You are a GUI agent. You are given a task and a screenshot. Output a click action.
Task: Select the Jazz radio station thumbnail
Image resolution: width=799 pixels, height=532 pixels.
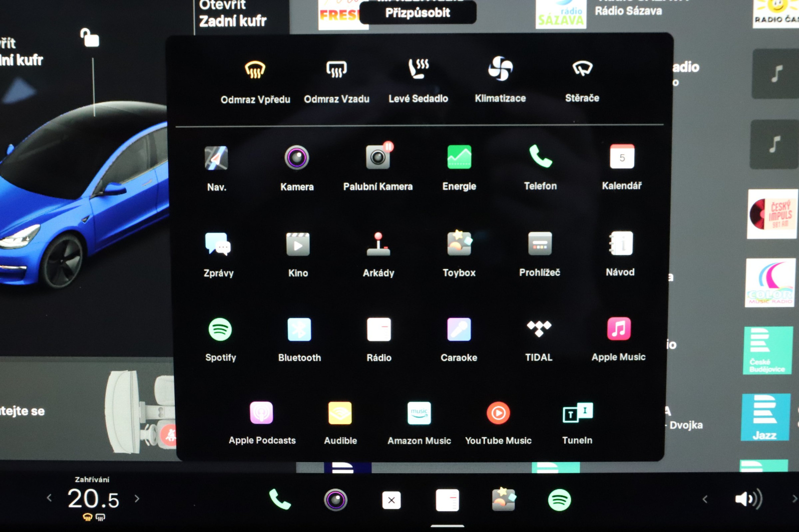tap(766, 417)
